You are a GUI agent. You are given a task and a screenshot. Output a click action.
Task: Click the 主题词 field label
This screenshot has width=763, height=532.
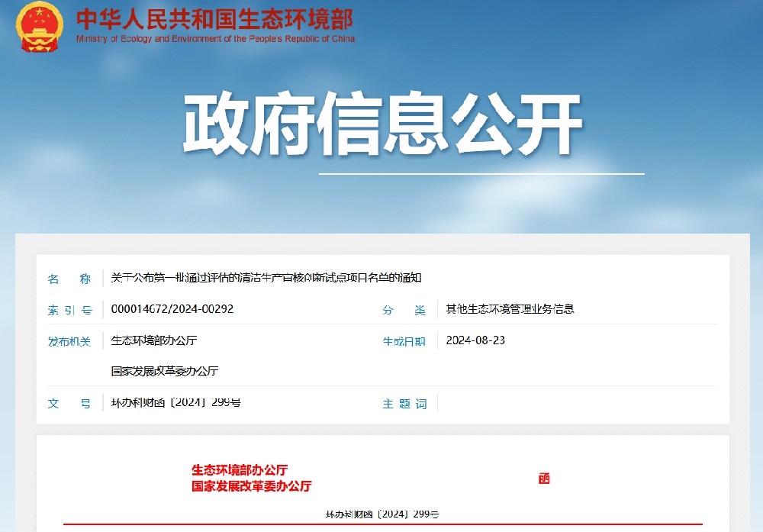pyautogui.click(x=404, y=404)
